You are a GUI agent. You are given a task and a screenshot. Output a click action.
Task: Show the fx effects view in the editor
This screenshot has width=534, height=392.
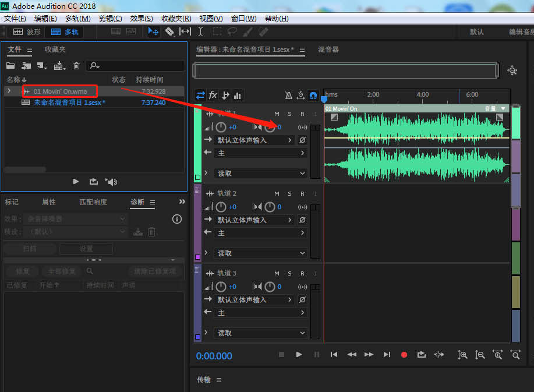[213, 96]
